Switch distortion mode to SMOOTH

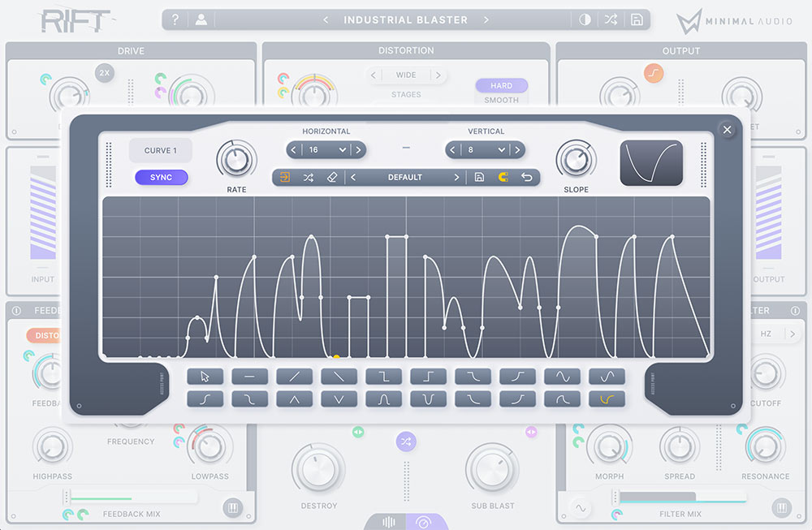pyautogui.click(x=501, y=99)
